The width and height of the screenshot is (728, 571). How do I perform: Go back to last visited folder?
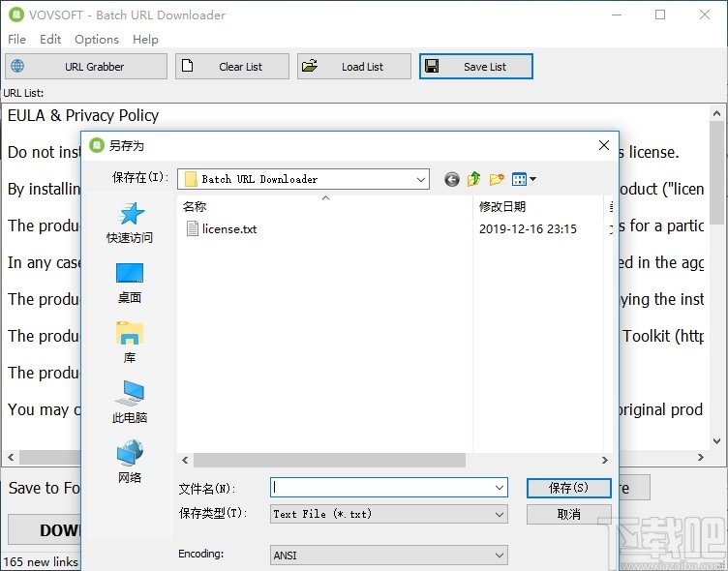452,179
